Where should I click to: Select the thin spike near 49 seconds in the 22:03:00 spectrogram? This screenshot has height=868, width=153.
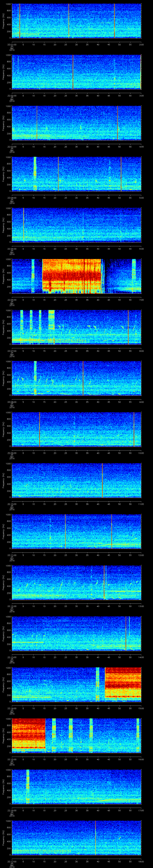[x=118, y=123]
